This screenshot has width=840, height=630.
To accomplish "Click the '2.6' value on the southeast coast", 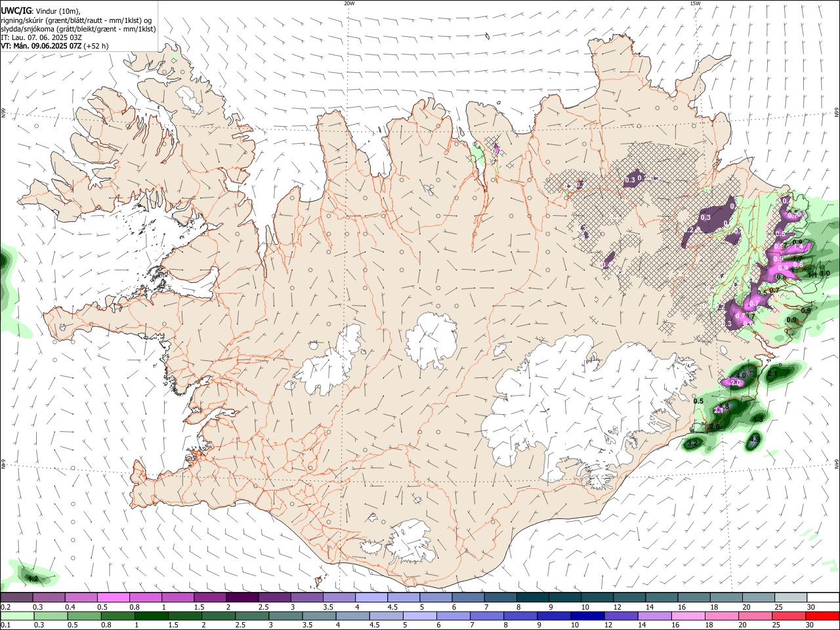I will pyautogui.click(x=714, y=427).
